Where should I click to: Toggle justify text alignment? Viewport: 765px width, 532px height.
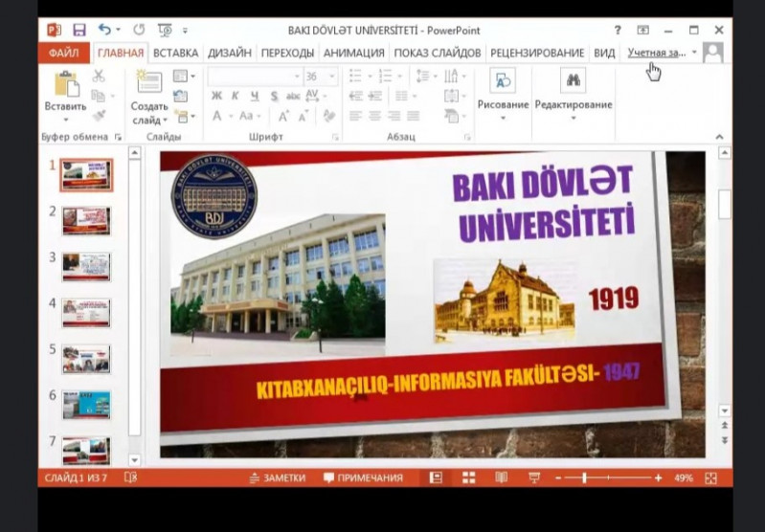coord(414,116)
